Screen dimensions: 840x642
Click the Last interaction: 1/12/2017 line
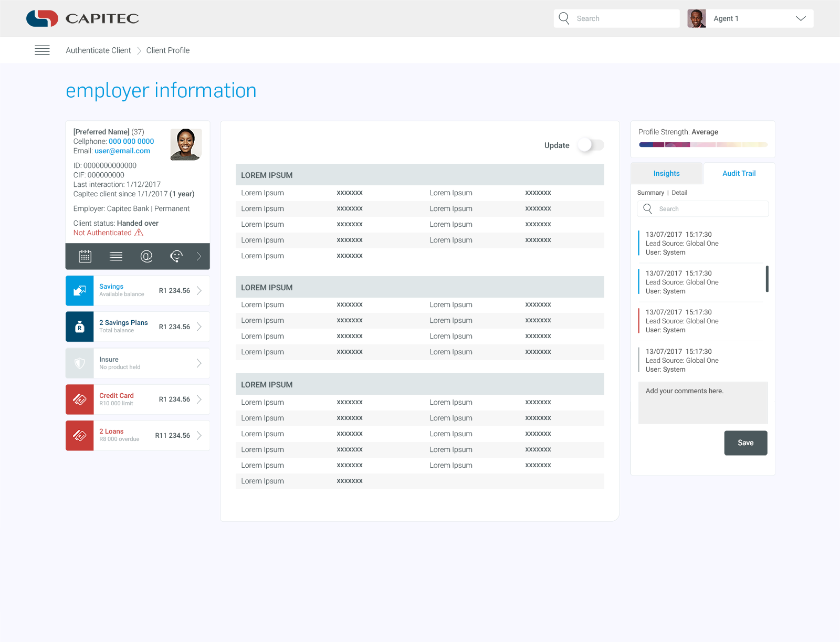[x=117, y=184]
